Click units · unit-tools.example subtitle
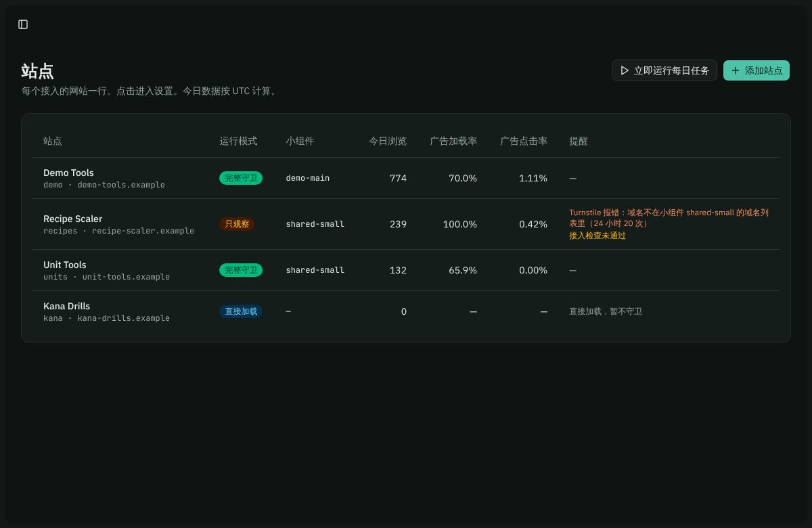The width and height of the screenshot is (812, 528). coord(106,277)
